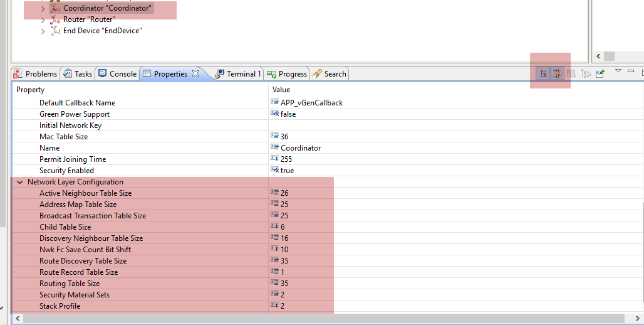Toggle Pin to Selection icon
Screen dimensions: 644x325
(600, 73)
